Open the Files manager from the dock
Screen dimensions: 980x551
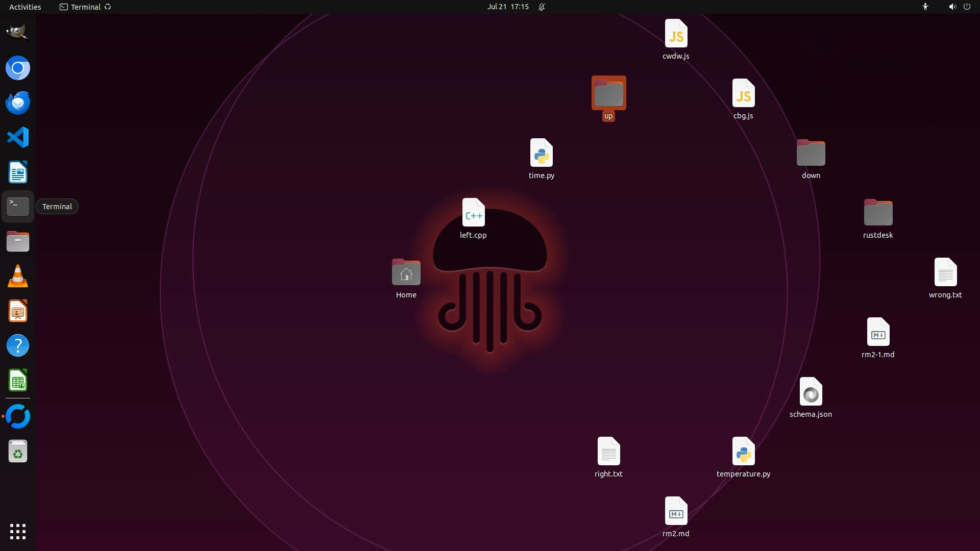click(18, 241)
